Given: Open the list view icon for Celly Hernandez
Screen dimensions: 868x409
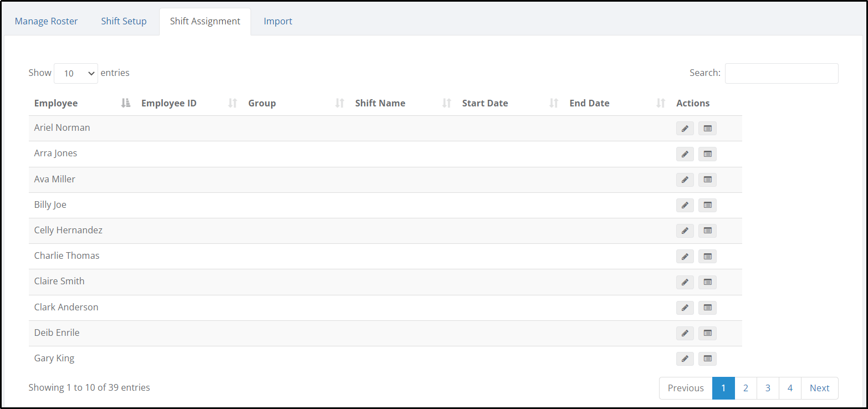Looking at the screenshot, I should click(707, 231).
